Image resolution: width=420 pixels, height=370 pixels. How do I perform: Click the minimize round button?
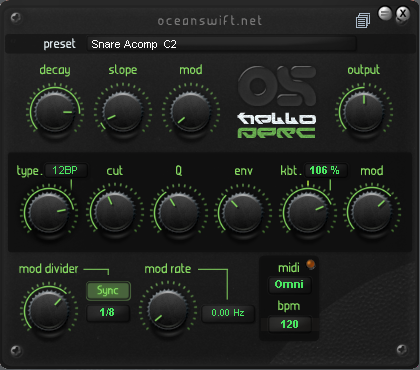pyautogui.click(x=385, y=14)
